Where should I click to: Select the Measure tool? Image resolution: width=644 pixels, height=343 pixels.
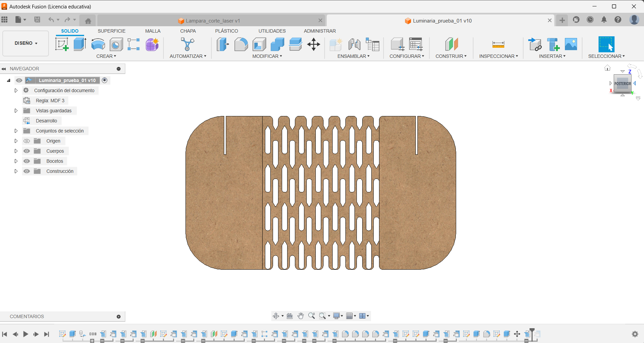click(498, 44)
